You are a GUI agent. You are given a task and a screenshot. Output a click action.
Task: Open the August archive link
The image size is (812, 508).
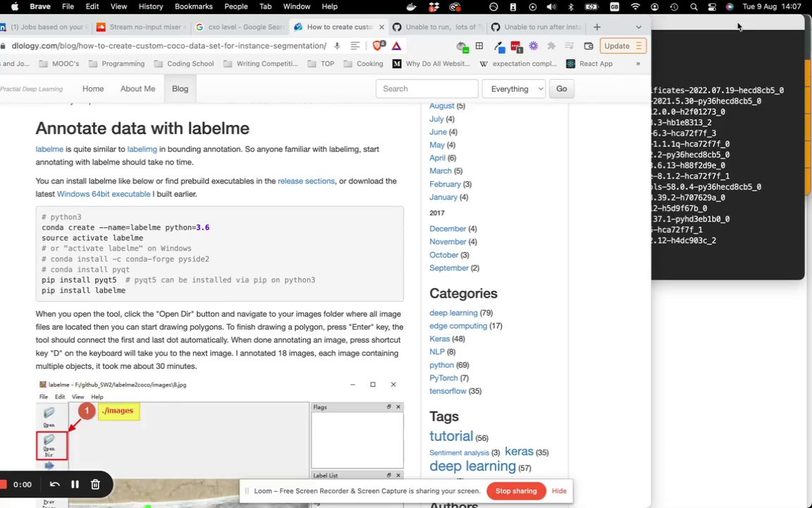[x=442, y=106]
